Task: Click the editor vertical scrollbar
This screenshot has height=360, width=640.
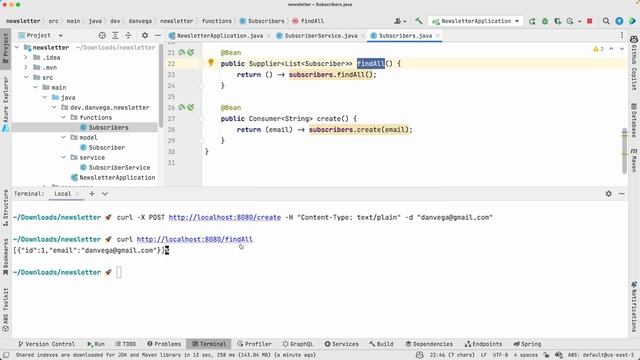Action: [624, 151]
